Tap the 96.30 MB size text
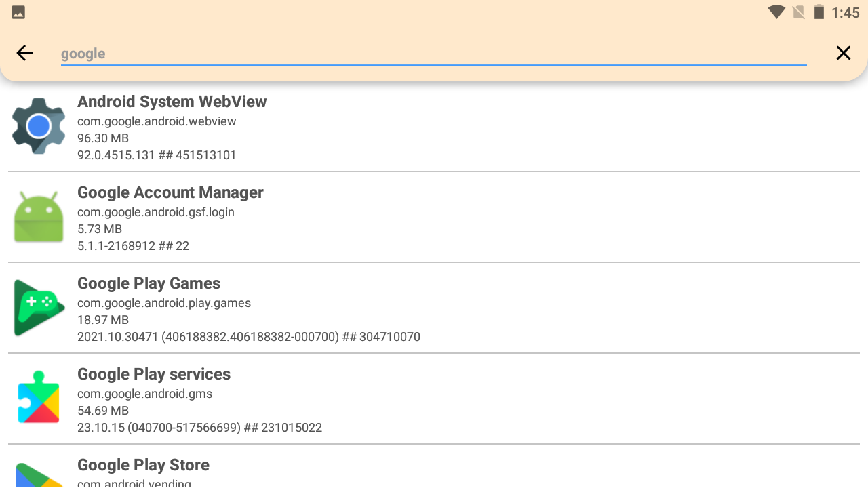This screenshot has height=488, width=868. (103, 138)
